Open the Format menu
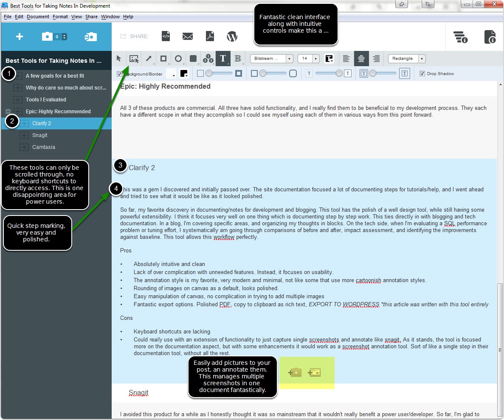 60,17
